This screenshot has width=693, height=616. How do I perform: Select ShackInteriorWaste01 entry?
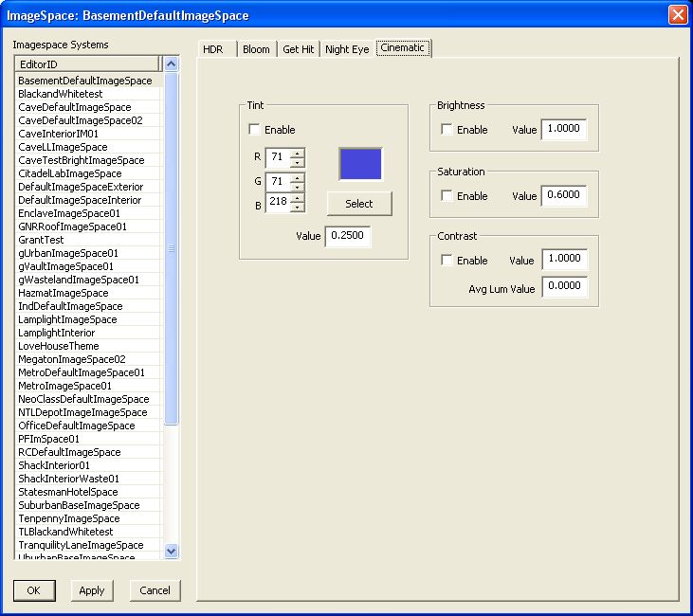87,479
